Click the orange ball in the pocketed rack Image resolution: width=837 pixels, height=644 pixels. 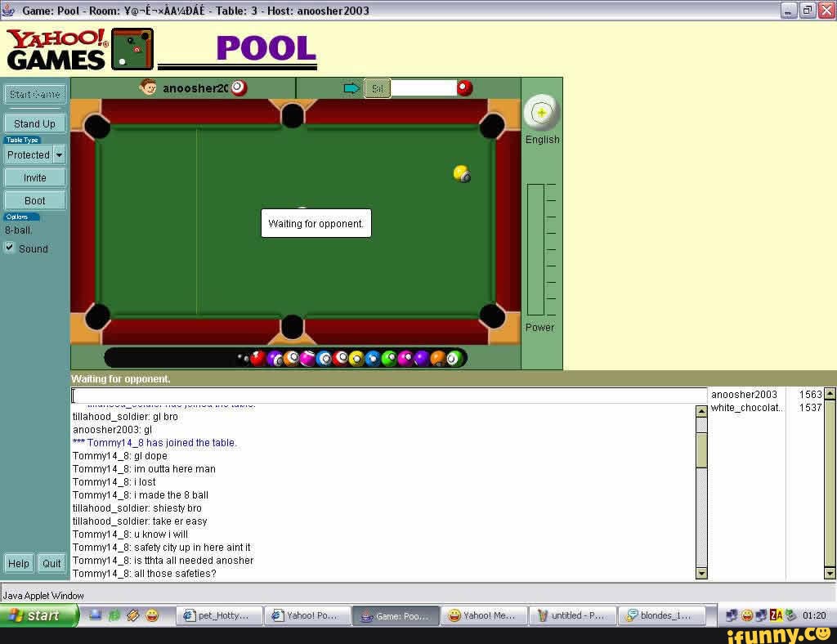[438, 358]
